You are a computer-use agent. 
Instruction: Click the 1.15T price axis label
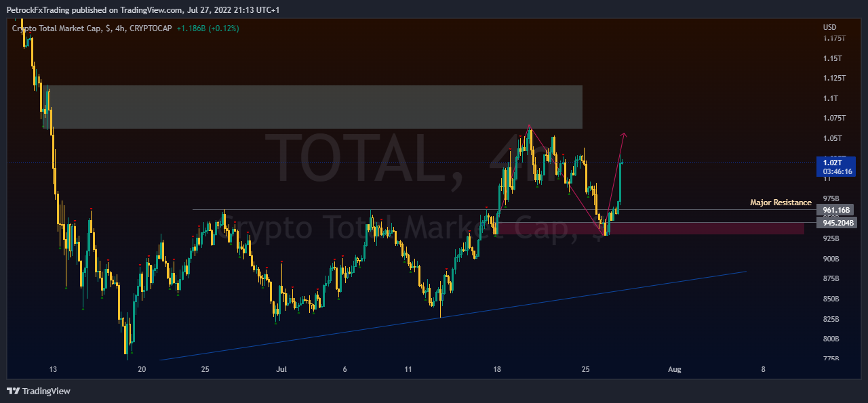(x=832, y=58)
